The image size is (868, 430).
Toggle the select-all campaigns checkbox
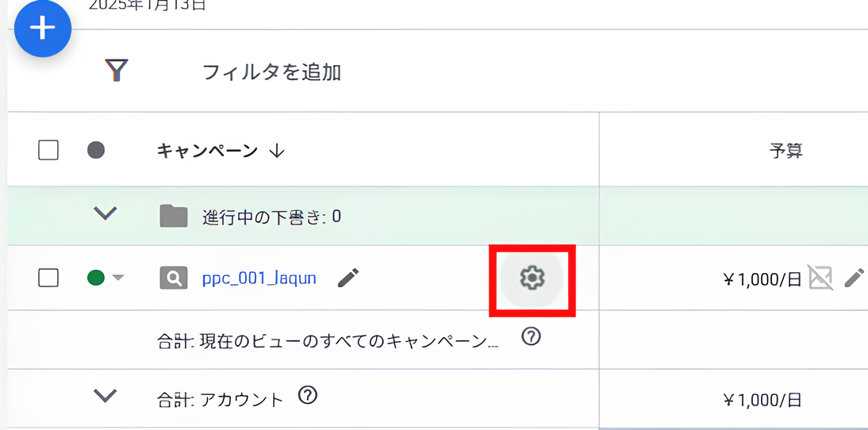48,150
